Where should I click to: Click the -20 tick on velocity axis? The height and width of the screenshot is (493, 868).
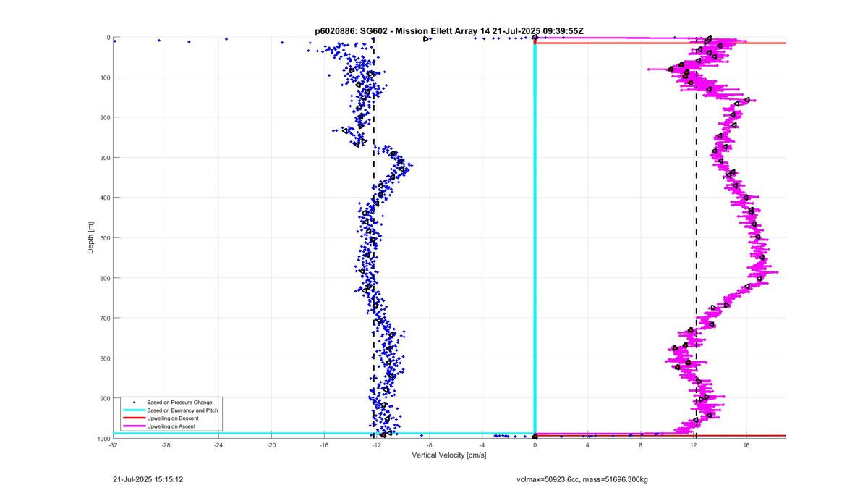(x=271, y=446)
